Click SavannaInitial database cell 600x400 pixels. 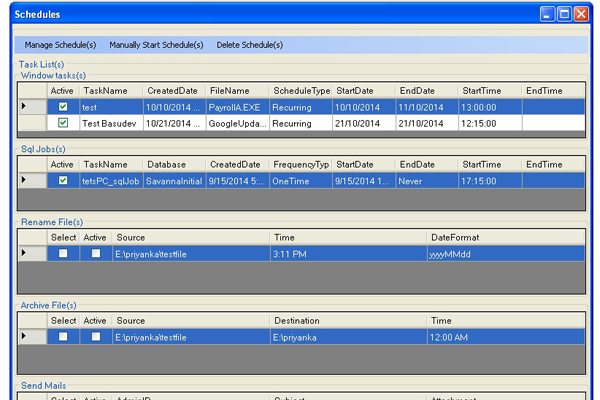tap(175, 181)
